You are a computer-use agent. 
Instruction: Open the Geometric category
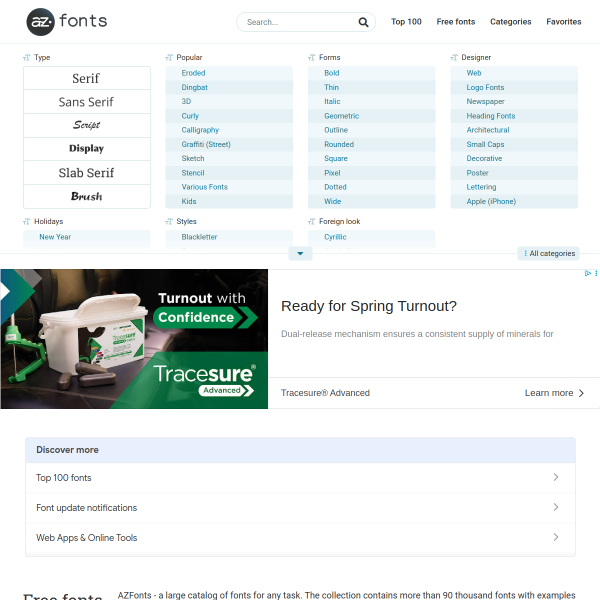pyautogui.click(x=372, y=116)
